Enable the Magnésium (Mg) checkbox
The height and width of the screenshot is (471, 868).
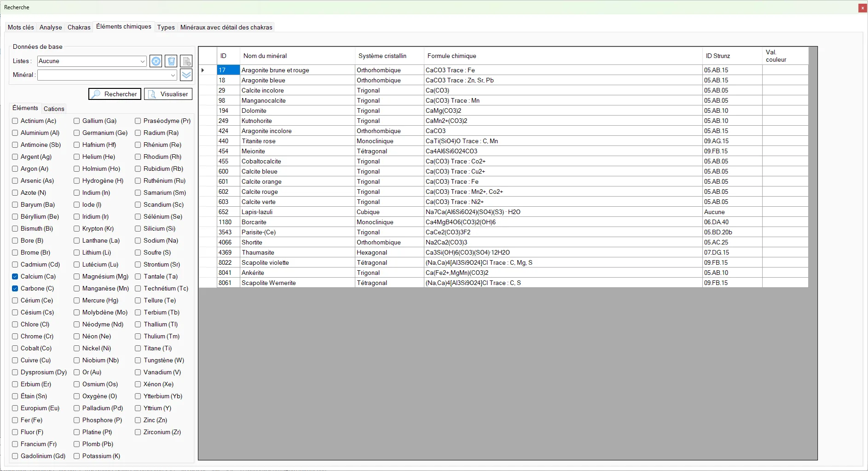coord(77,276)
